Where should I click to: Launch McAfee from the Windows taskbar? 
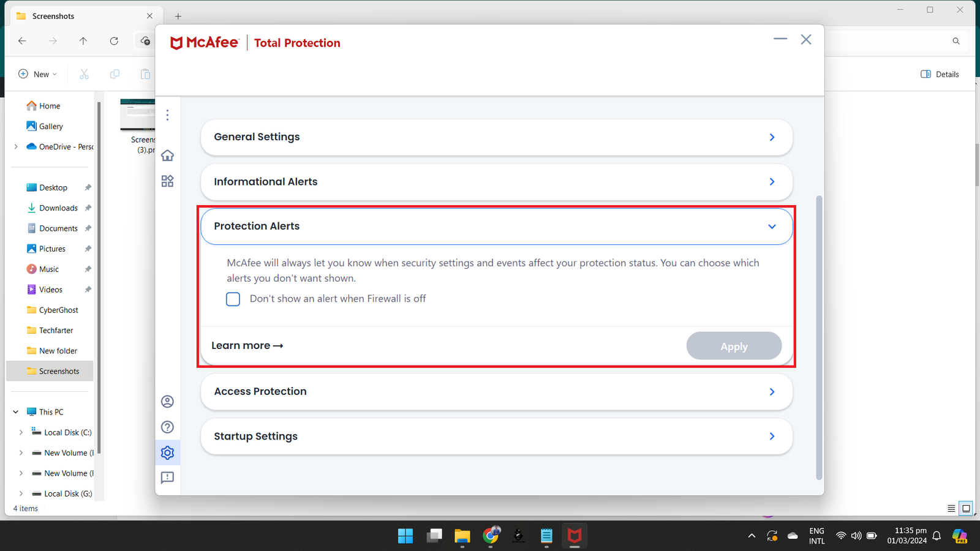coord(574,536)
